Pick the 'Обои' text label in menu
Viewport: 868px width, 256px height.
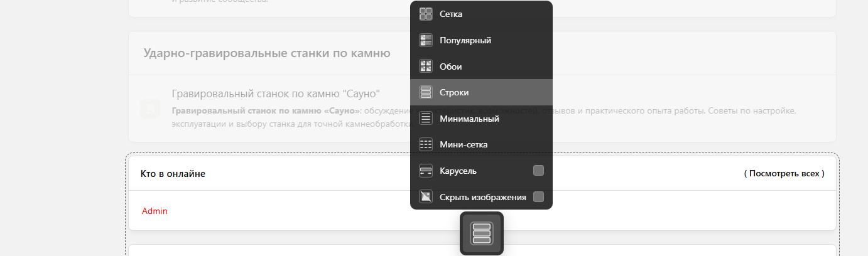(450, 67)
